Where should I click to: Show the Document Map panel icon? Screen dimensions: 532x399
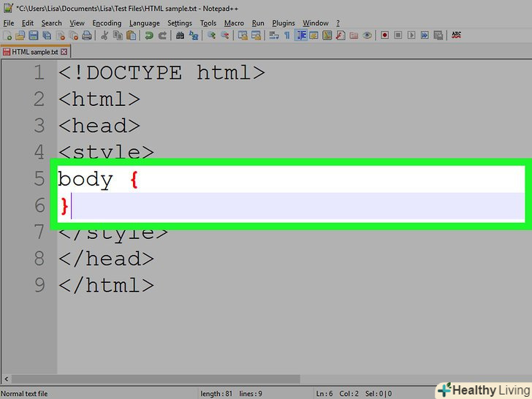tap(327, 35)
